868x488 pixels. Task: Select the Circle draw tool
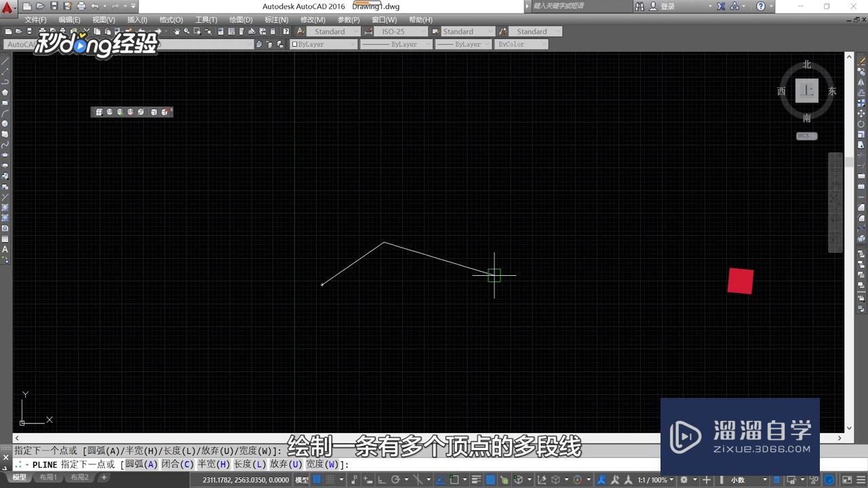coord(5,123)
